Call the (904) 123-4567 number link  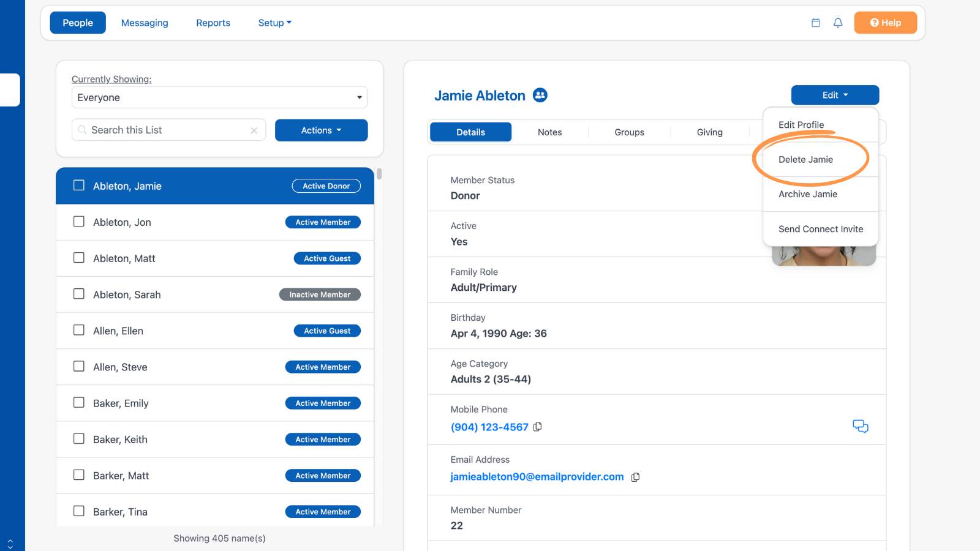[489, 427]
